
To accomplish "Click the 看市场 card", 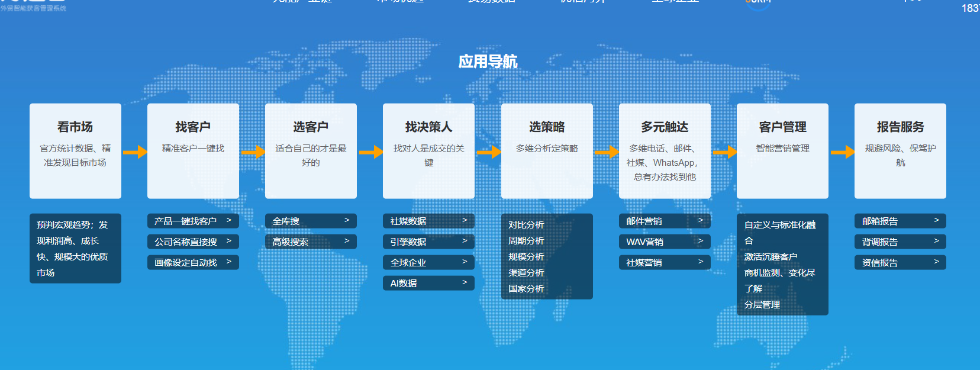I will [75, 151].
